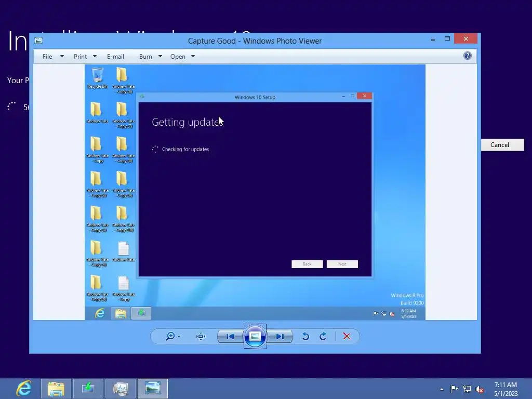
Task: Click the E-mail menu item
Action: click(115, 57)
